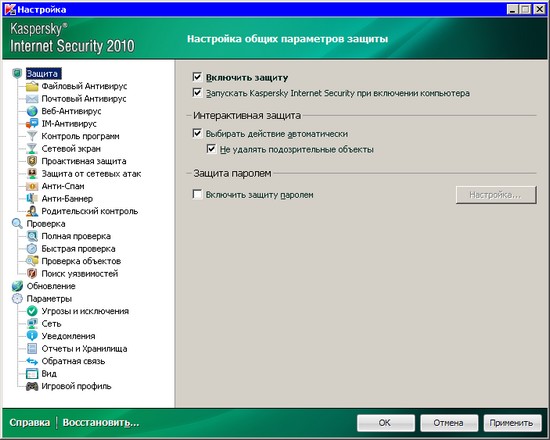Click the Параметры gear icon
The height and width of the screenshot is (440, 550).
coord(17,299)
